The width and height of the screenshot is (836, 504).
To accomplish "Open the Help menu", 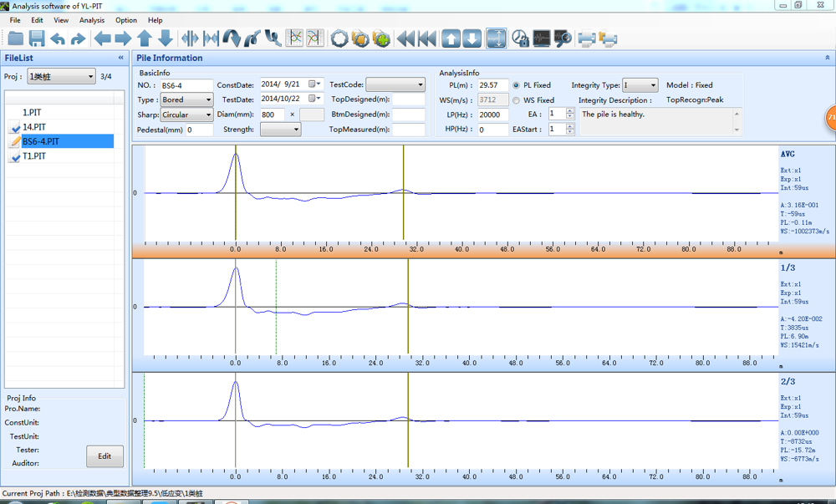I will (x=155, y=20).
